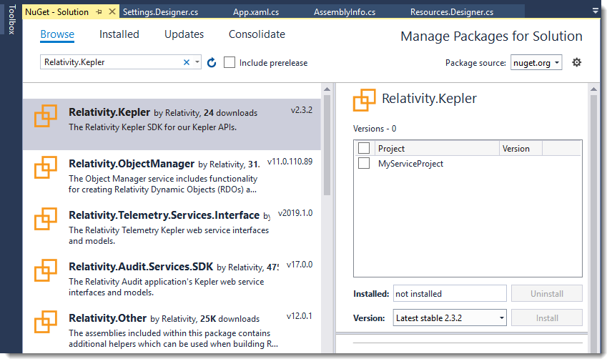Click the details pane scrollbar thumb
Screen dimensions: 612x364
tap(593, 222)
